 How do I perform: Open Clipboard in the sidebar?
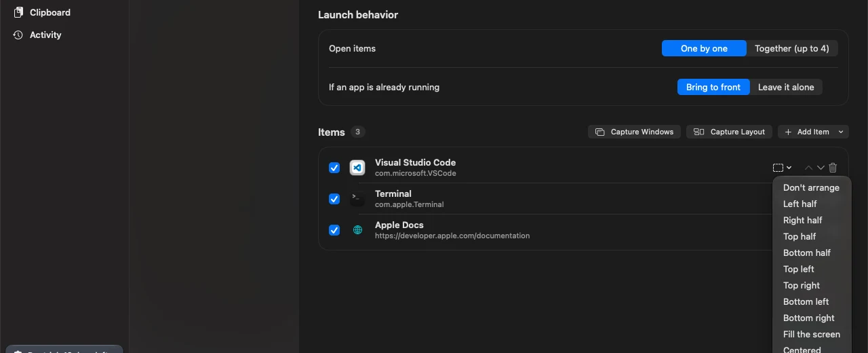click(42, 12)
